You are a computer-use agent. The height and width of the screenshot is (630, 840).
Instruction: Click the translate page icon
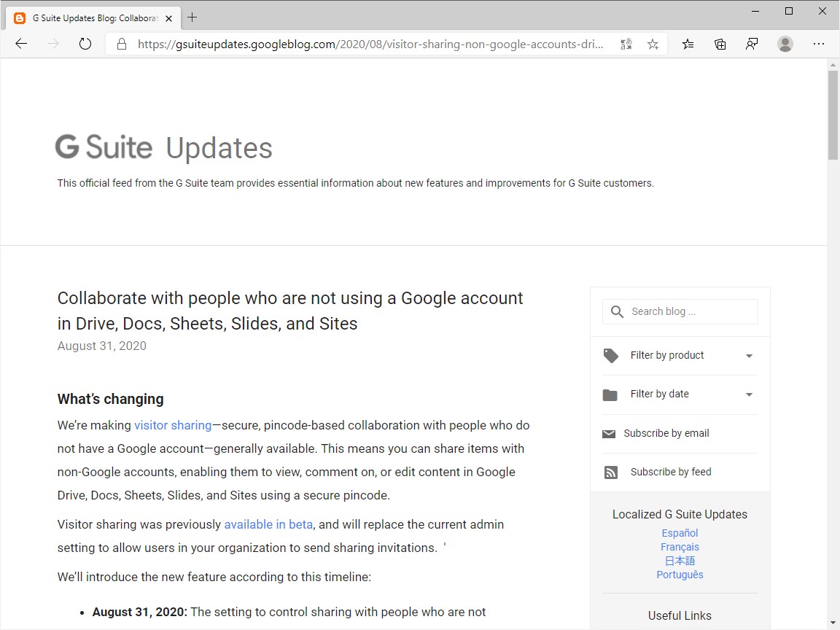click(626, 44)
